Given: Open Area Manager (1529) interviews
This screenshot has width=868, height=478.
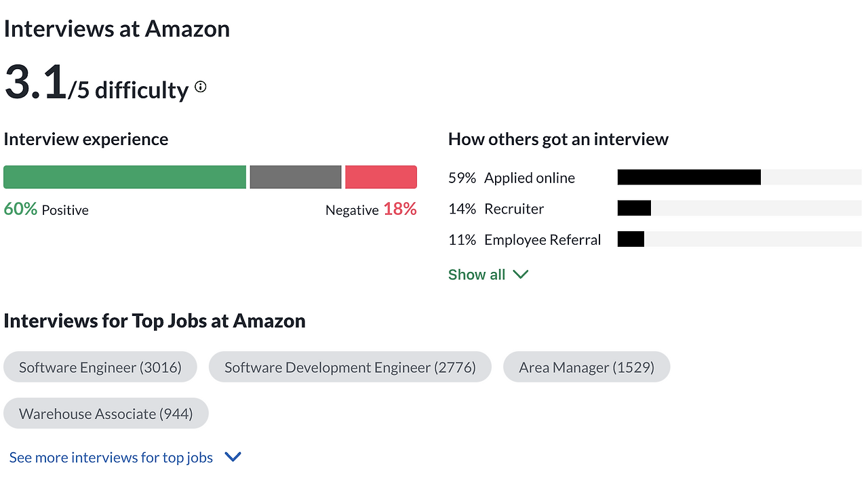Looking at the screenshot, I should (x=587, y=367).
